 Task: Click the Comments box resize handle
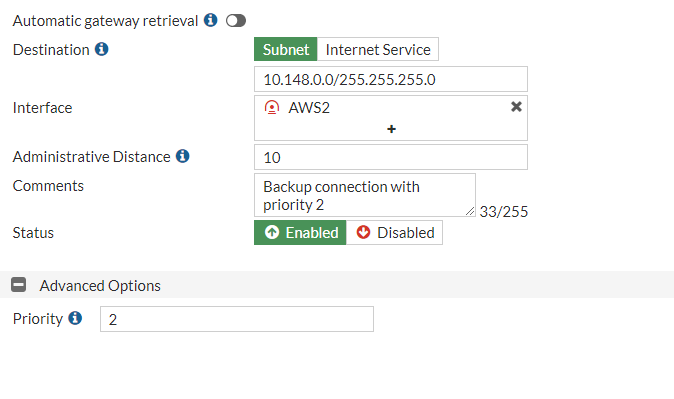point(470,212)
